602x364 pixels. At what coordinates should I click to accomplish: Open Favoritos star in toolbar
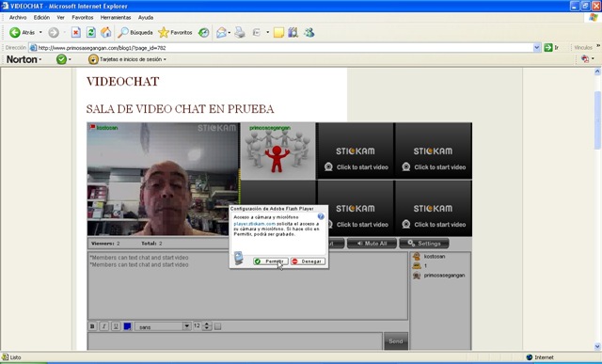click(x=175, y=33)
